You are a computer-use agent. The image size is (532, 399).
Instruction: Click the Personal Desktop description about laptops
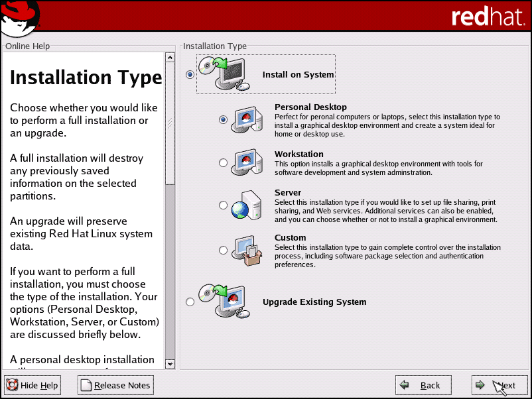click(387, 125)
